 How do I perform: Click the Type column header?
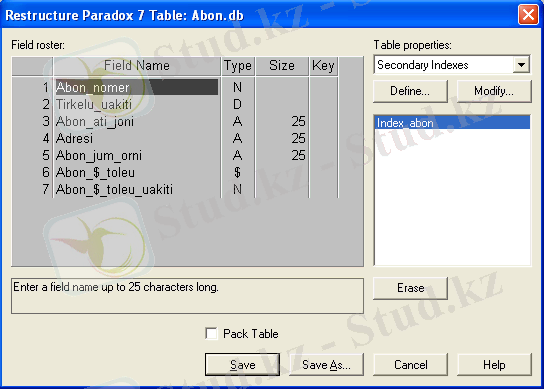[238, 66]
